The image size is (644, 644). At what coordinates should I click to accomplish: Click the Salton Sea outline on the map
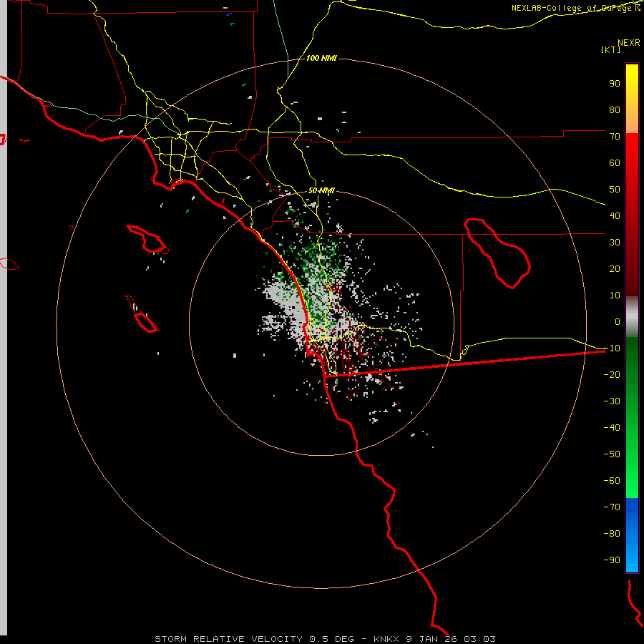(x=497, y=253)
